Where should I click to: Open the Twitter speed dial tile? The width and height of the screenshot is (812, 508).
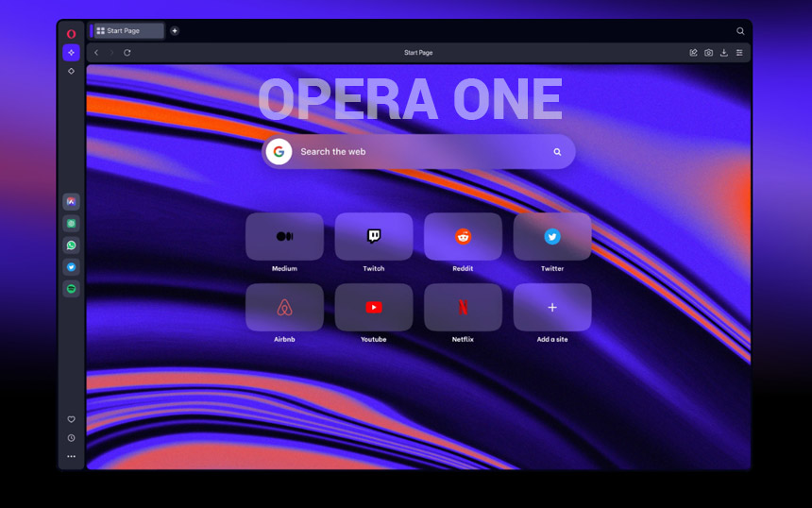coord(552,237)
